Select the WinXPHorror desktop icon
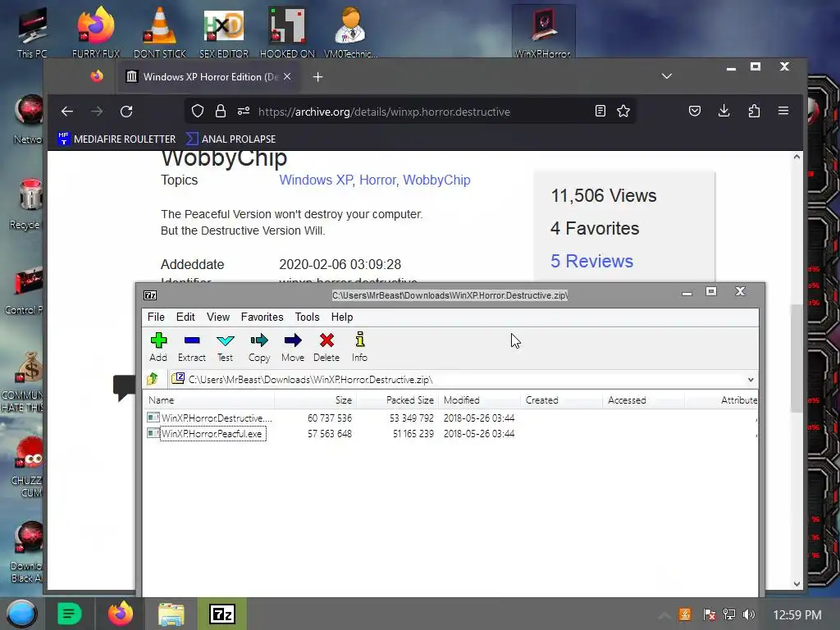840x630 pixels. (x=543, y=31)
